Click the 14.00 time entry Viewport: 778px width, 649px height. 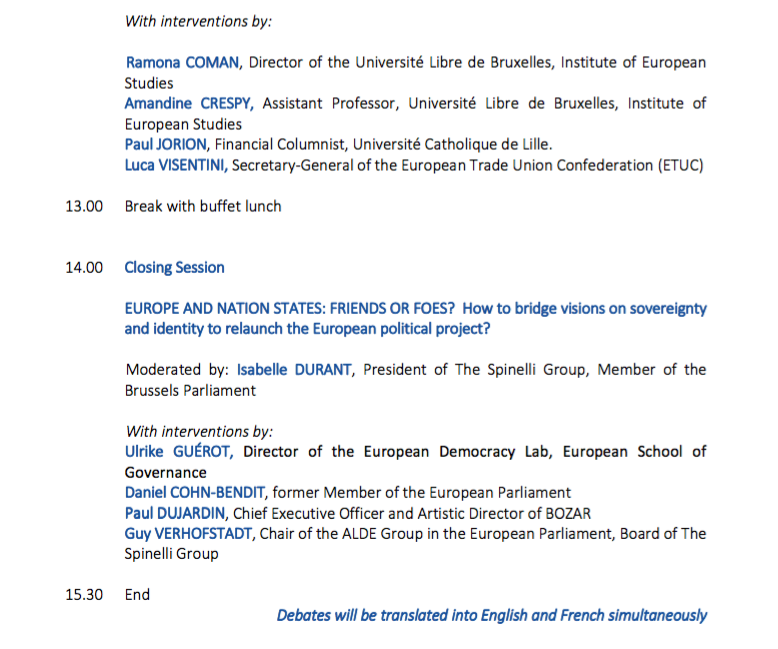coord(84,267)
